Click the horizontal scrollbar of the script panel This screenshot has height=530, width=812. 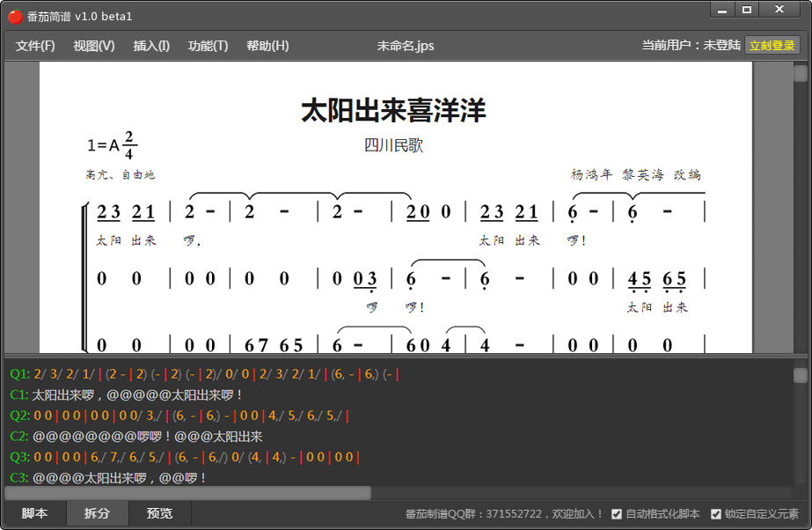[x=188, y=493]
